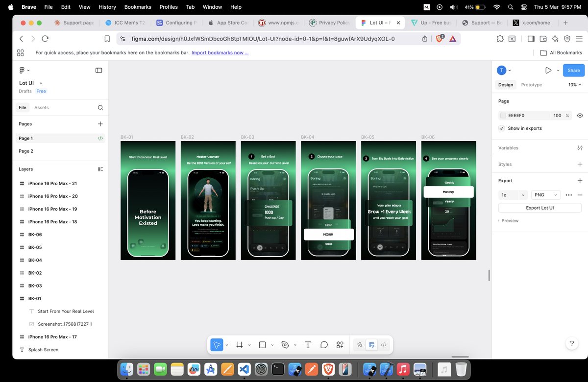Open Figma help question mark button

572,344
